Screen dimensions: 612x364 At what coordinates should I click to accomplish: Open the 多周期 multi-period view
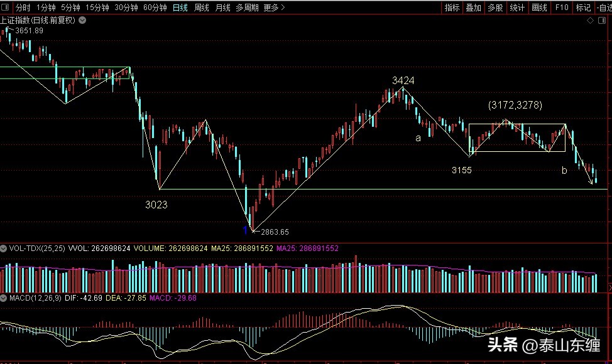(x=247, y=8)
